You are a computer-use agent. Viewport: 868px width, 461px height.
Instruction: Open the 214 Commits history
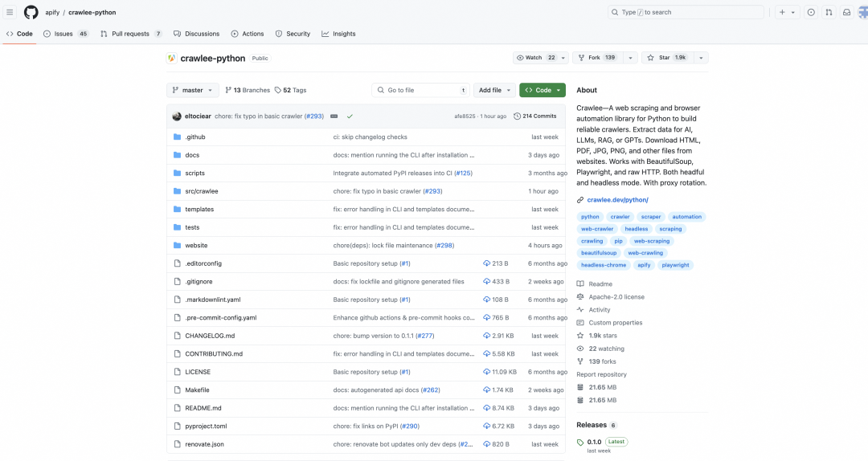(x=534, y=116)
